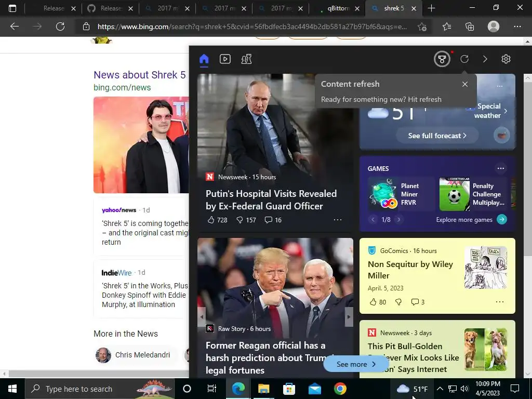Go to previous games page

pos(373,220)
